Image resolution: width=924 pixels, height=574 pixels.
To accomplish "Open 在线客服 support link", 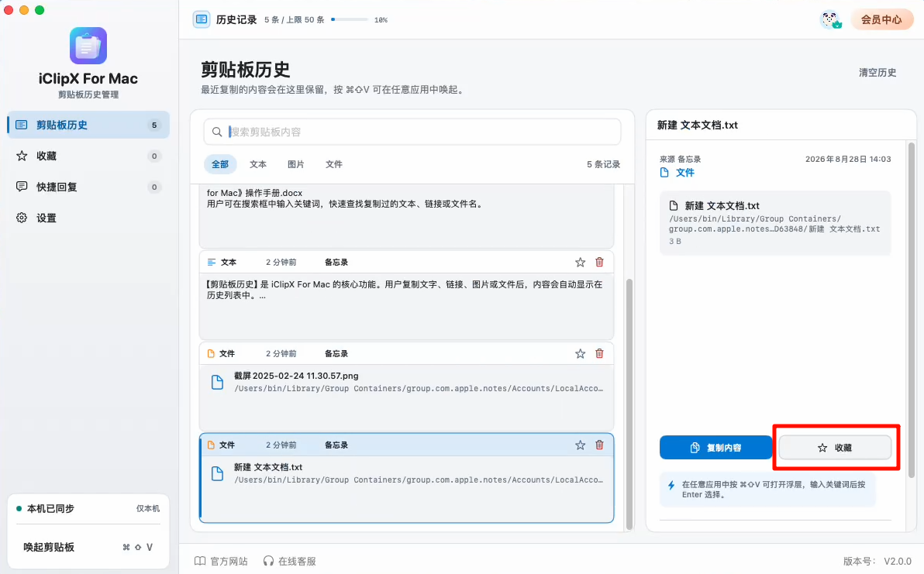I will click(x=290, y=561).
